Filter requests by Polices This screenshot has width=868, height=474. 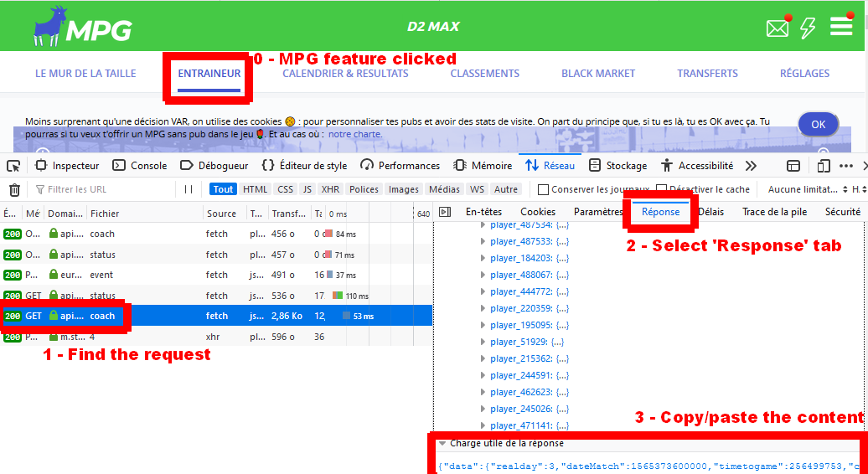(364, 189)
